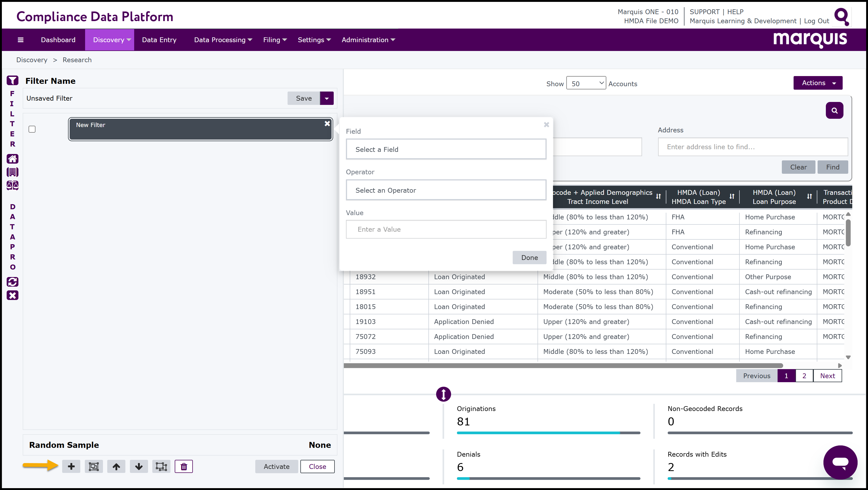This screenshot has width=868, height=490.
Task: Click the funnel Filter icon in sidebar
Action: pyautogui.click(x=13, y=80)
